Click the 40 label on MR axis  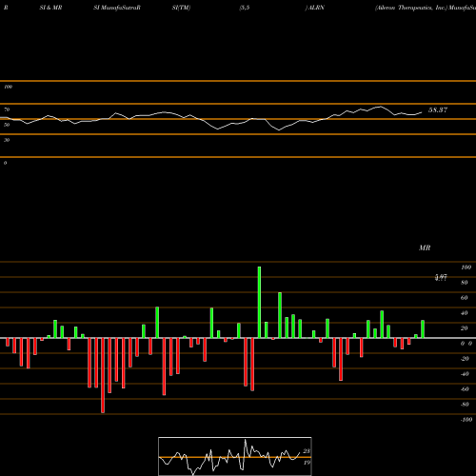[465, 313]
